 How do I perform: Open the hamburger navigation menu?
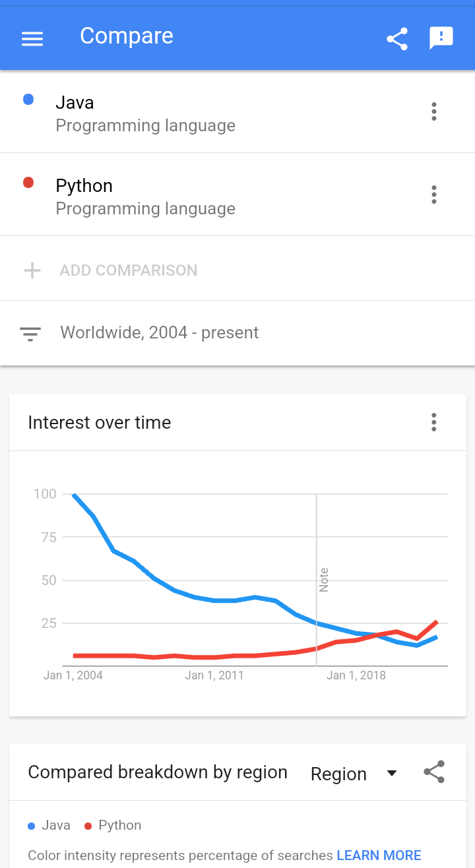[x=32, y=40]
